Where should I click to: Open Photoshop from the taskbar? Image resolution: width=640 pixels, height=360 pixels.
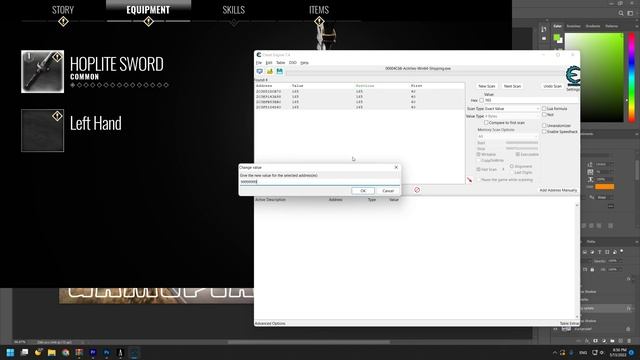(x=107, y=352)
